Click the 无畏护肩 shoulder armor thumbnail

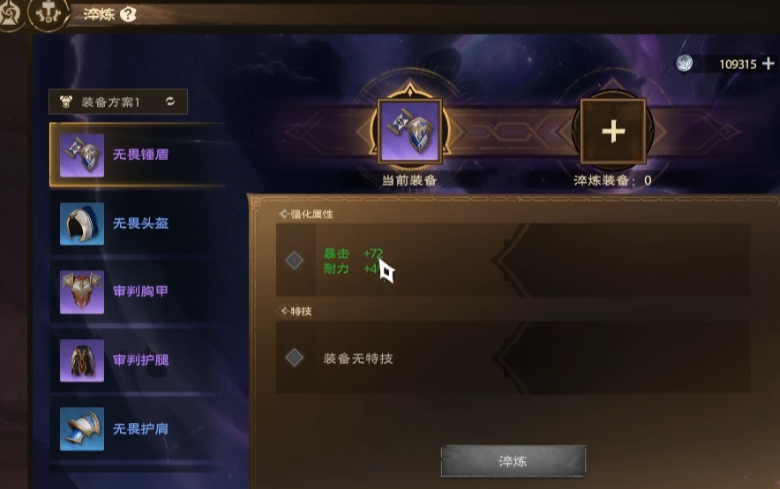coord(82,429)
